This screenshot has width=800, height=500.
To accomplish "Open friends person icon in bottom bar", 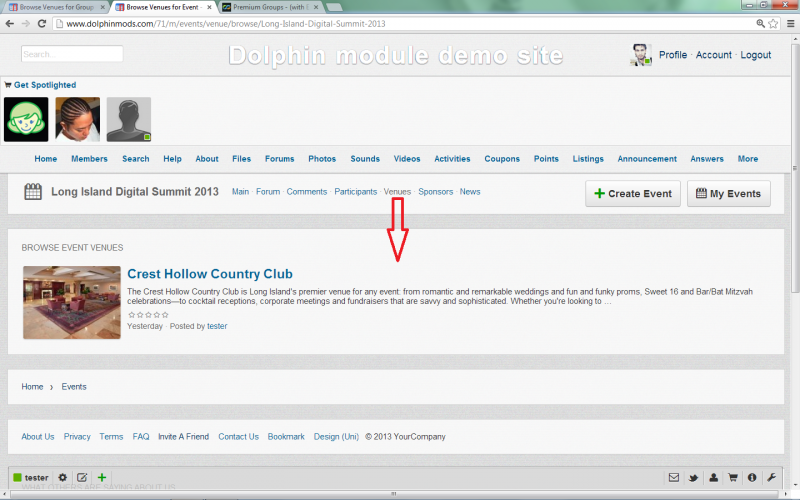I will coord(713,478).
